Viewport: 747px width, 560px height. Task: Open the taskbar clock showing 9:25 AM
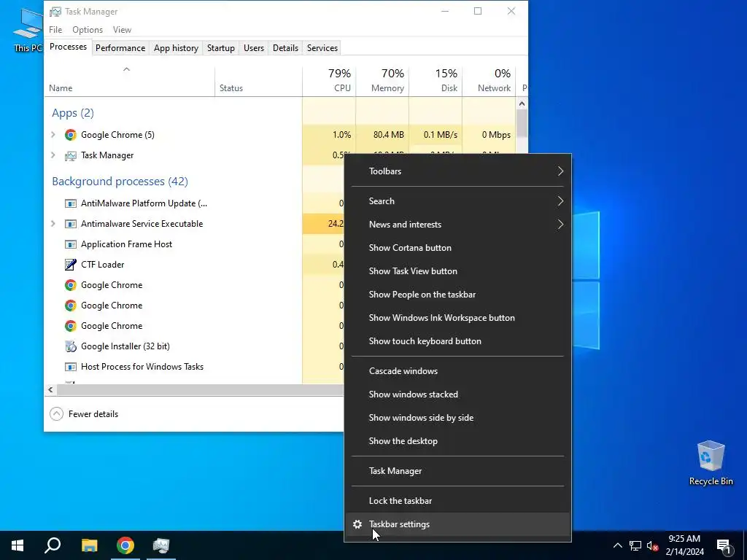[x=684, y=545]
